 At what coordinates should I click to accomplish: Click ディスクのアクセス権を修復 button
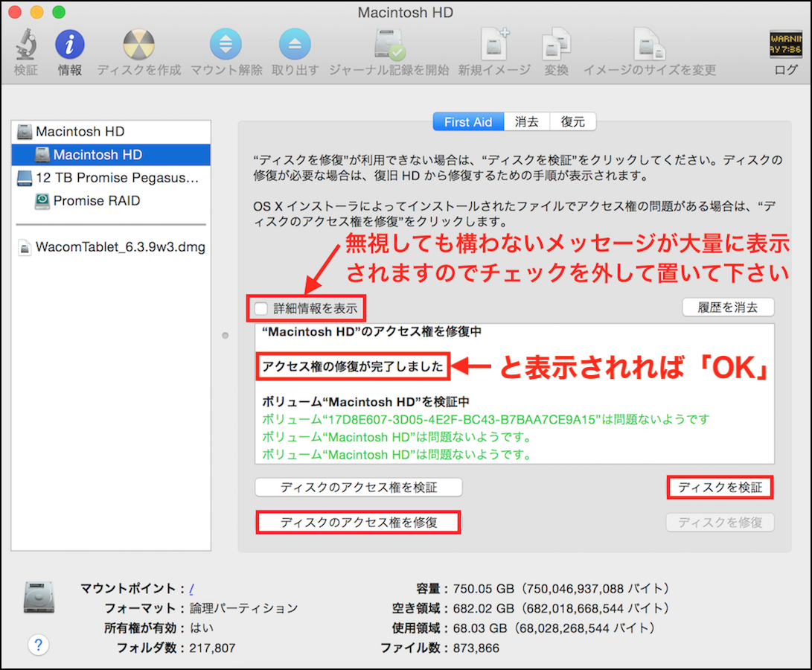click(358, 523)
